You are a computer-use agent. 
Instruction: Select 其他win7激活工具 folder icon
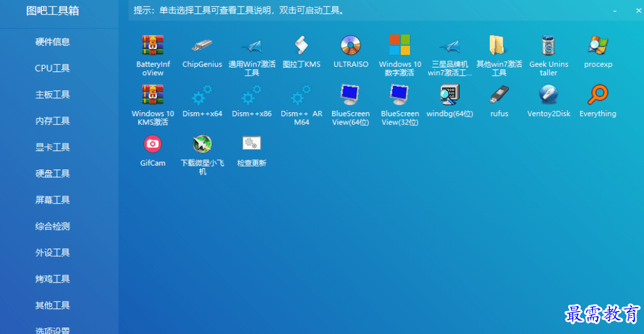pyautogui.click(x=499, y=45)
